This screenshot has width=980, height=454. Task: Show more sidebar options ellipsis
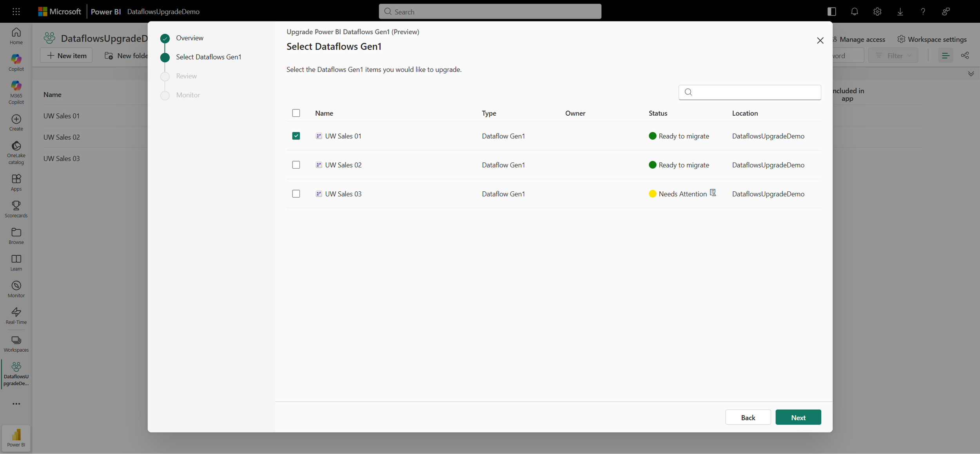[x=16, y=404]
